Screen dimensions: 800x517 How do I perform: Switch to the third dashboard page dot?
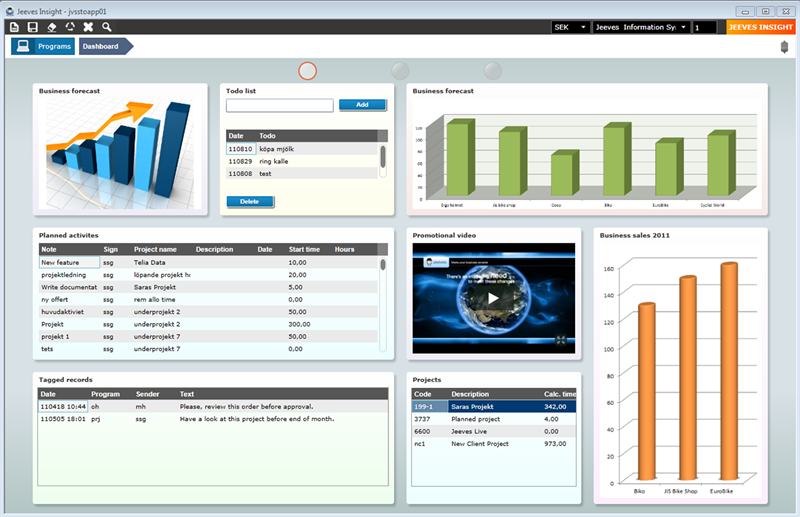click(x=492, y=70)
